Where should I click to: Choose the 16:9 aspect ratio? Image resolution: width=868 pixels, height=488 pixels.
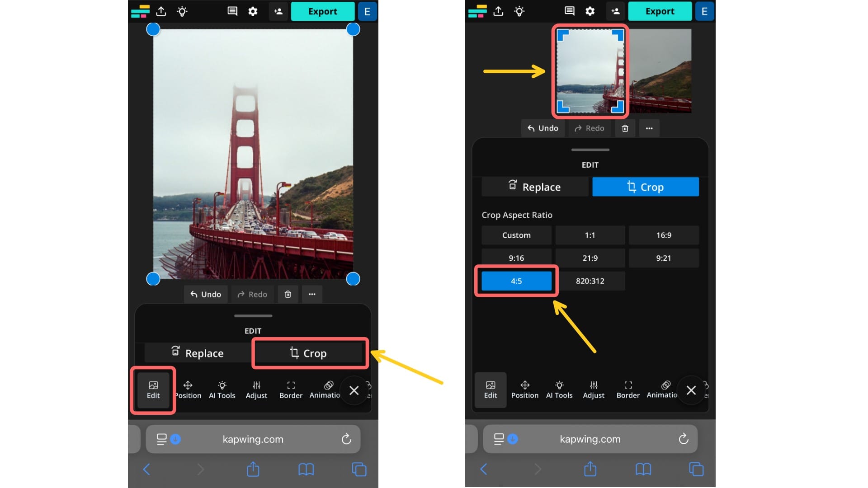pyautogui.click(x=664, y=235)
